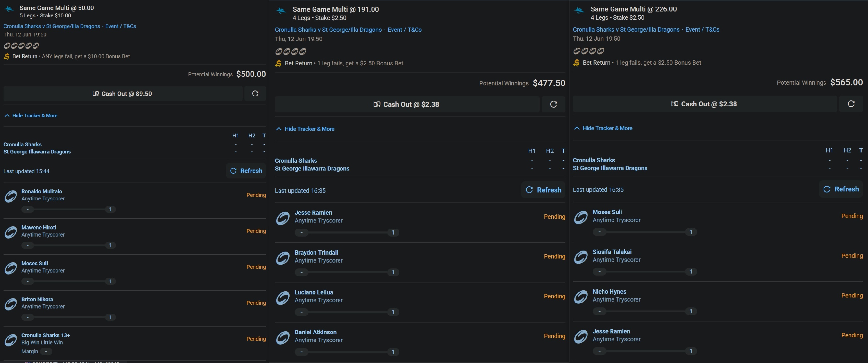868x363 pixels.
Task: Open Event / T&Cs link in the 226.00 multi
Action: 702,29
